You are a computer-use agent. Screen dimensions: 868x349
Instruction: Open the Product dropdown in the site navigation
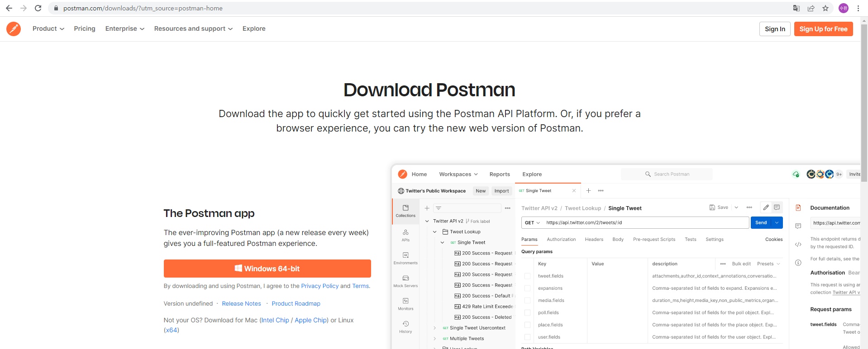click(x=48, y=28)
